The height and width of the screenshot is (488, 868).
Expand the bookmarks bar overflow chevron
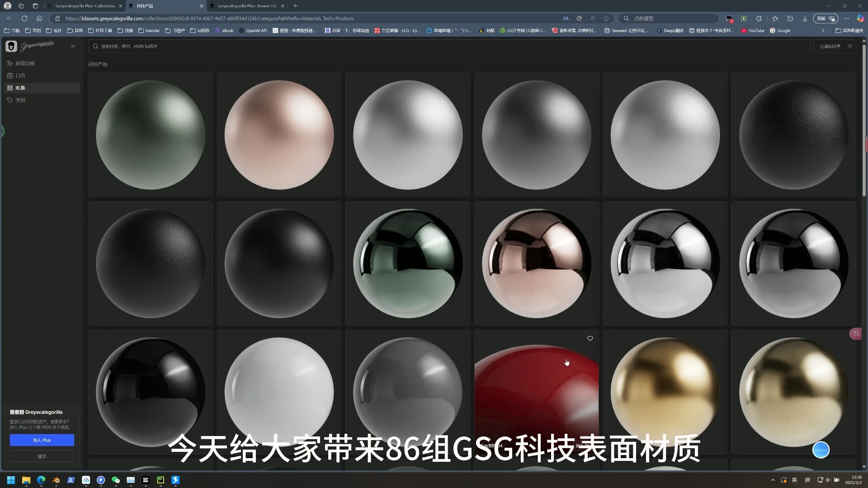point(823,31)
